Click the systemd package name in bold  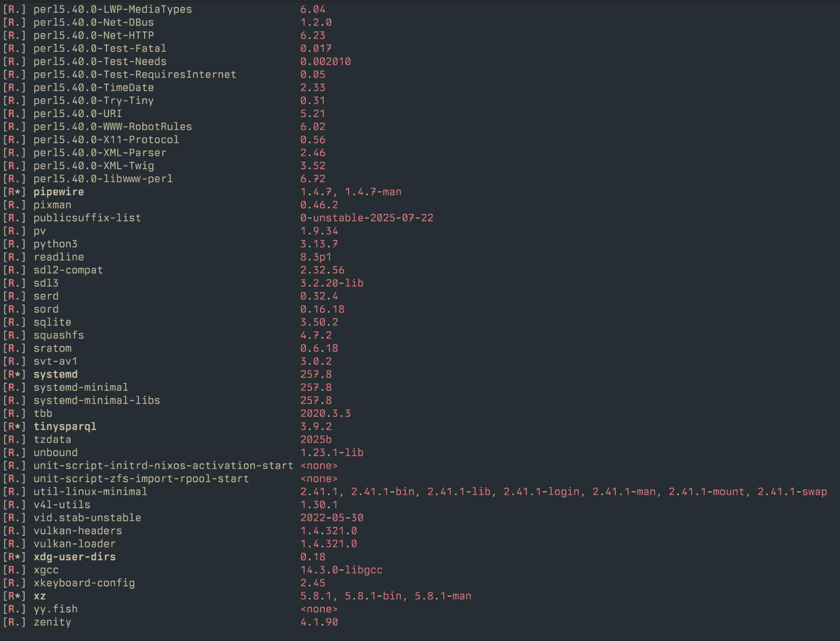click(55, 374)
